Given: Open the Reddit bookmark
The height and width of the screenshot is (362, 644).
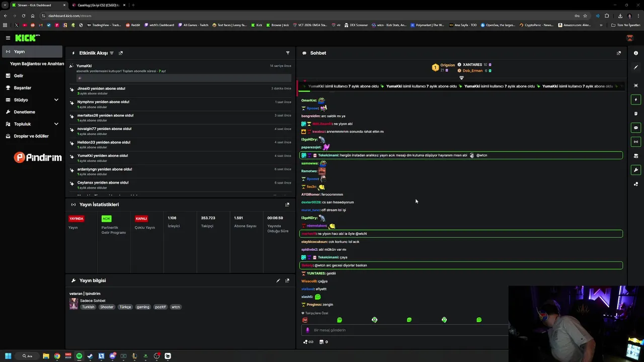Looking at the screenshot, I should 133,25.
